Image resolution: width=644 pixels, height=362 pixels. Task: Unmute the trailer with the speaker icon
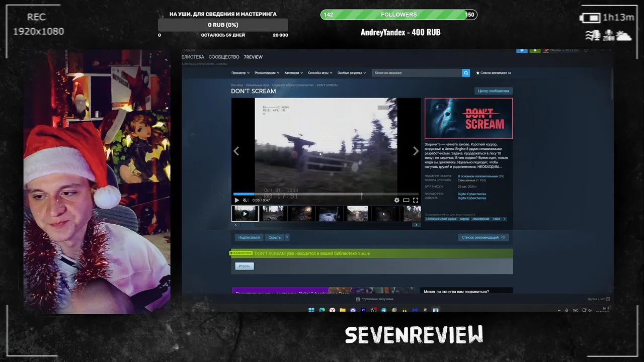(245, 200)
